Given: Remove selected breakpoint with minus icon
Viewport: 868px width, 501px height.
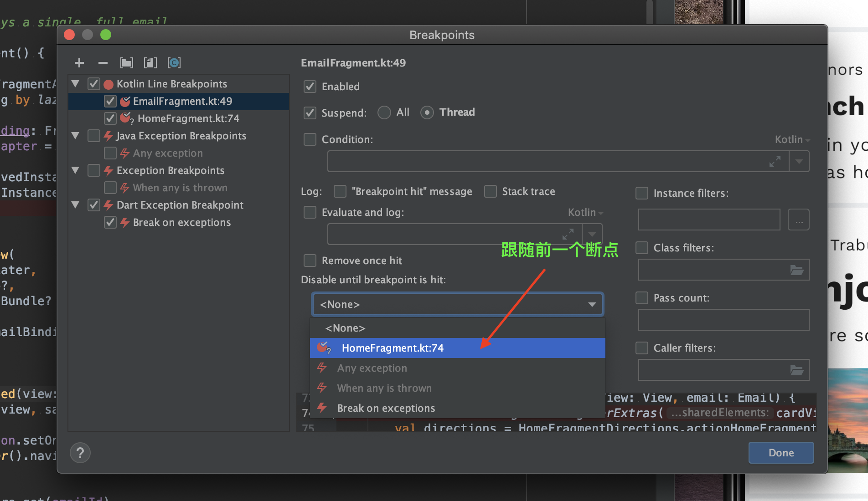Looking at the screenshot, I should pos(103,63).
